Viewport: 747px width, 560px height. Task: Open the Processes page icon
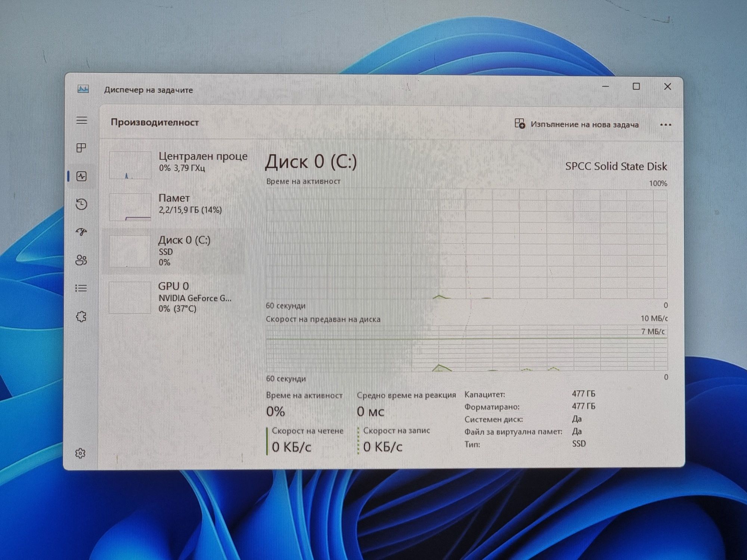click(81, 148)
